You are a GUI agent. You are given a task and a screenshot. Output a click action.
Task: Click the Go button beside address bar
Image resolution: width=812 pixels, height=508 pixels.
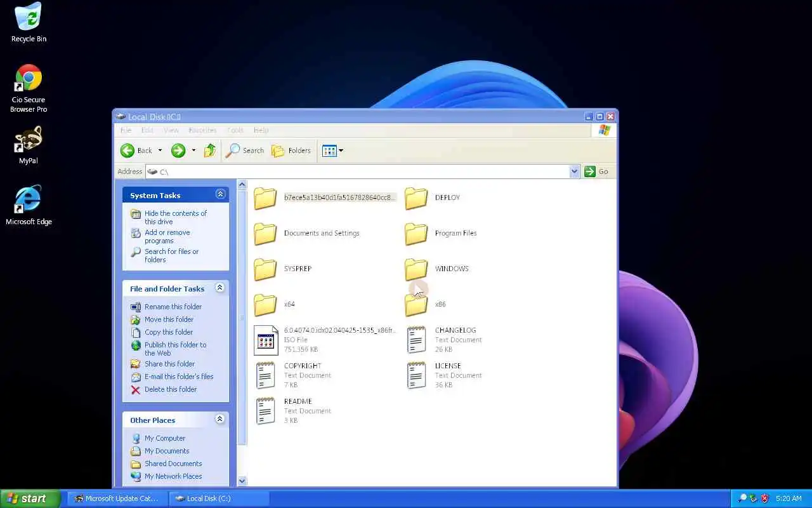pos(597,171)
